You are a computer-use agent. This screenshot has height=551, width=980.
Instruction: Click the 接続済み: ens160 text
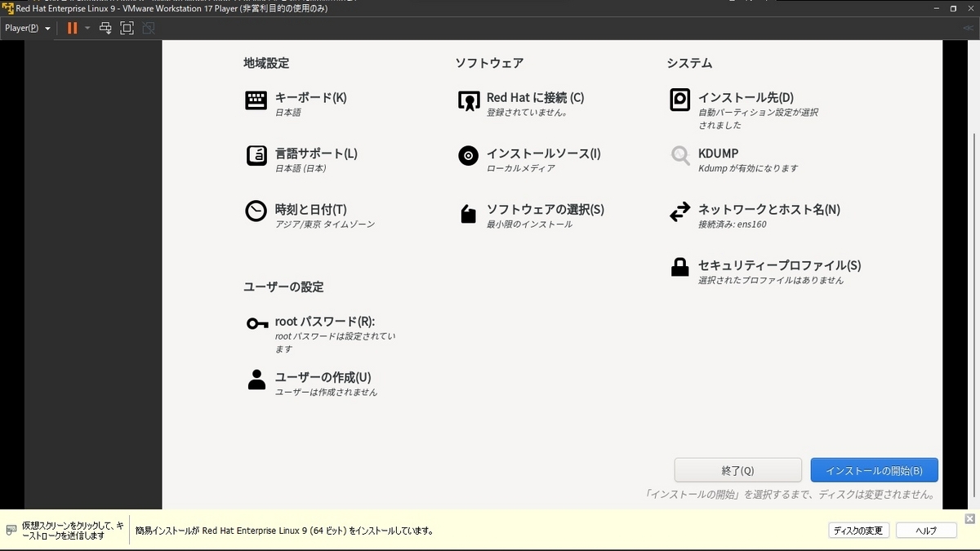click(x=733, y=224)
